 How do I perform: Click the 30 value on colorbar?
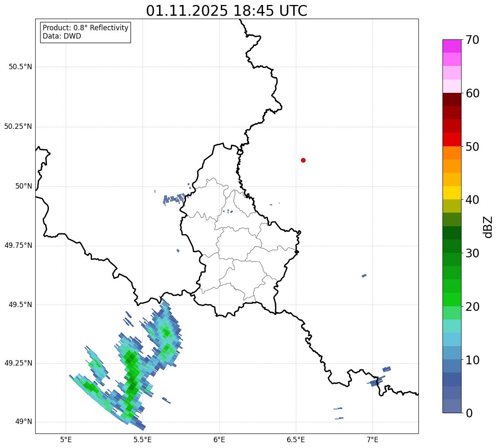pos(473,253)
